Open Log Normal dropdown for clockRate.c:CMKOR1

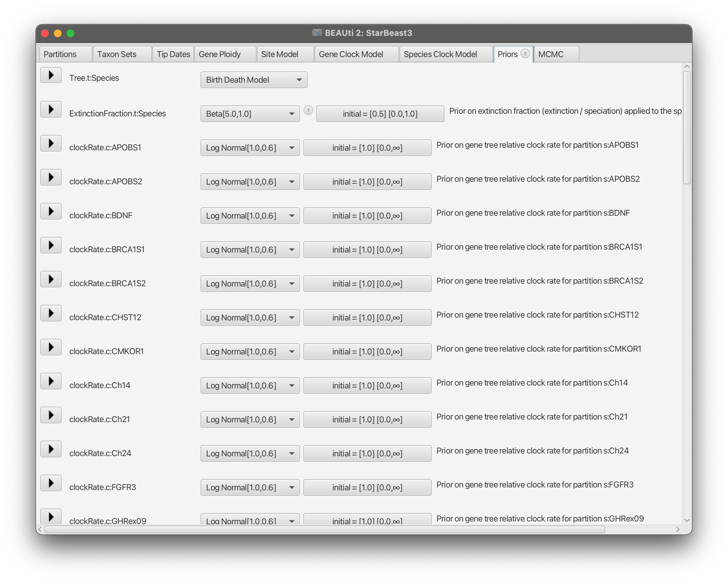click(250, 352)
